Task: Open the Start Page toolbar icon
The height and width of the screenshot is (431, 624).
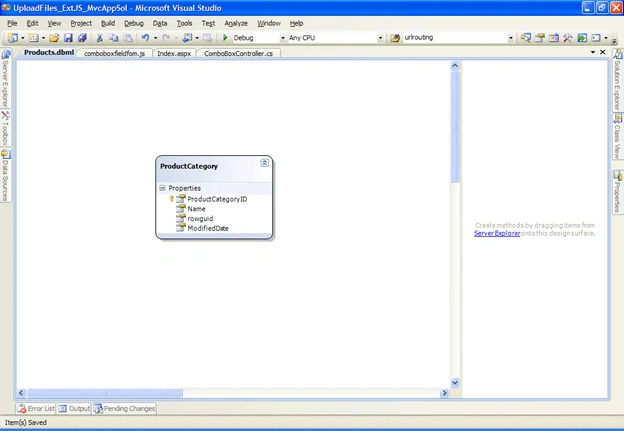Action: click(582, 38)
